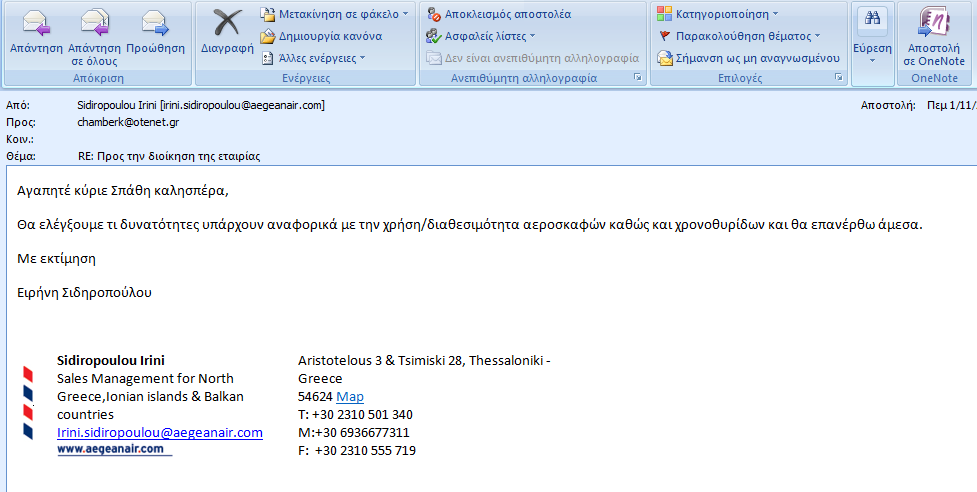Open the Εύρεση dropdown arrow
The height and width of the screenshot is (492, 977).
point(872,61)
